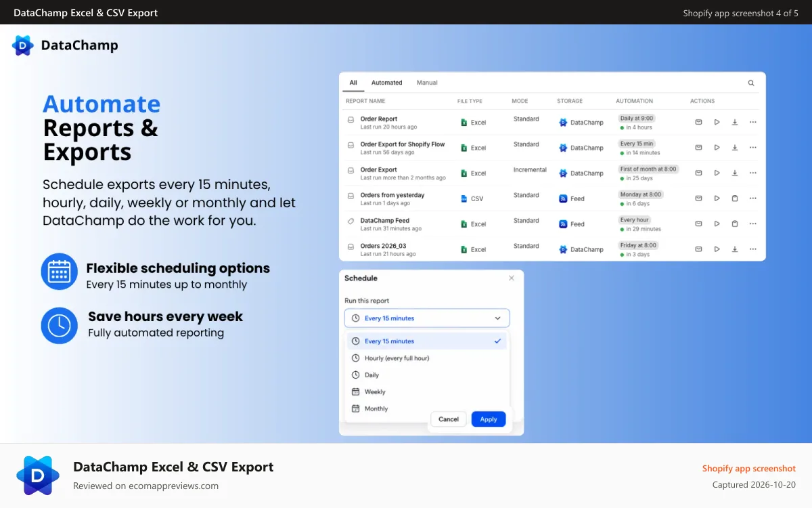Click the Every 15 min automation badge
This screenshot has height=508, width=812.
tap(637, 144)
